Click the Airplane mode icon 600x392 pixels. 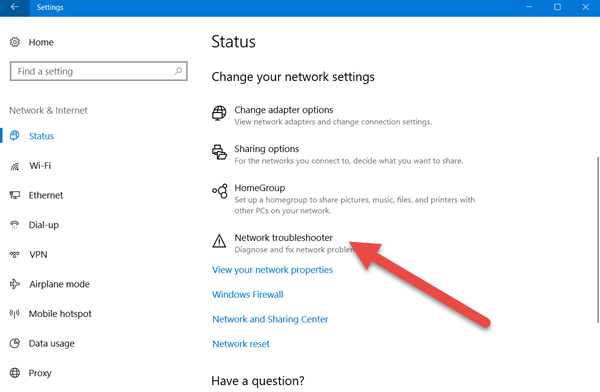click(x=15, y=284)
